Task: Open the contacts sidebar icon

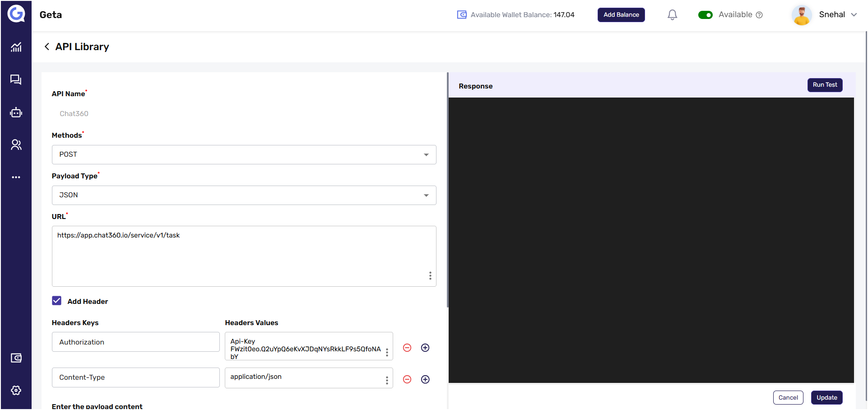Action: pos(16,144)
